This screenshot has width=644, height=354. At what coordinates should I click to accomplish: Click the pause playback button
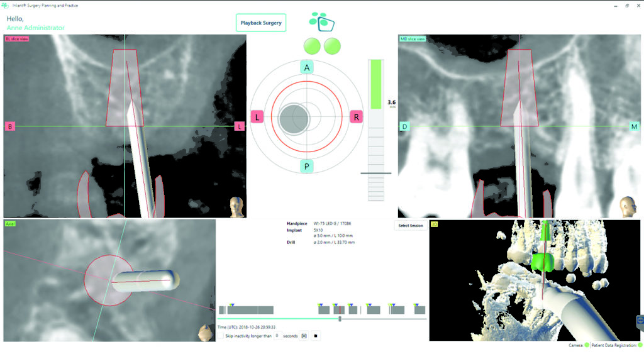pyautogui.click(x=304, y=336)
